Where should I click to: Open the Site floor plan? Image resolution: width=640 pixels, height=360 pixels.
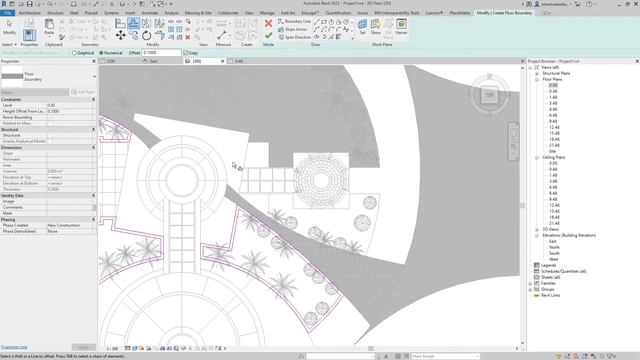(553, 151)
